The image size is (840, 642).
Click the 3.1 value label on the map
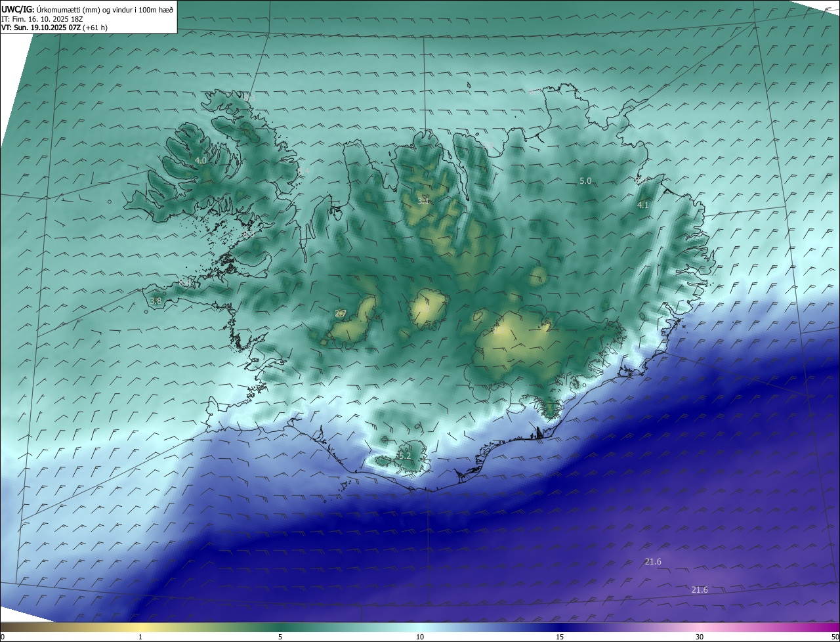click(x=423, y=201)
